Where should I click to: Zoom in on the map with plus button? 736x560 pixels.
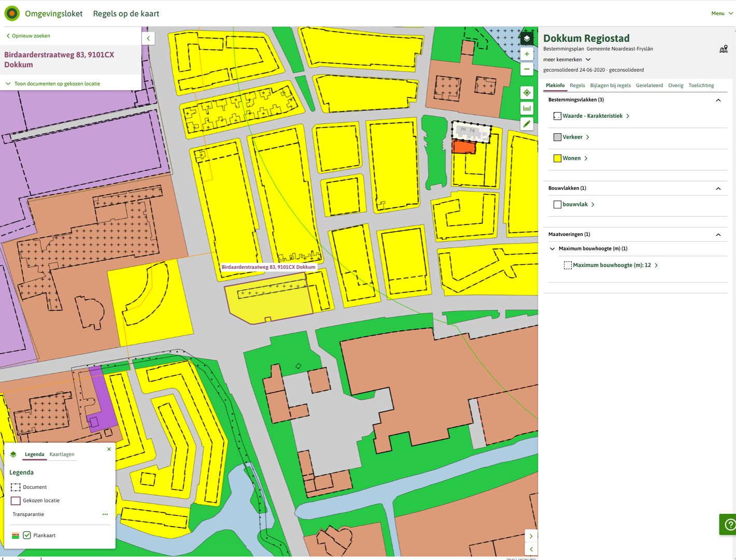click(527, 54)
